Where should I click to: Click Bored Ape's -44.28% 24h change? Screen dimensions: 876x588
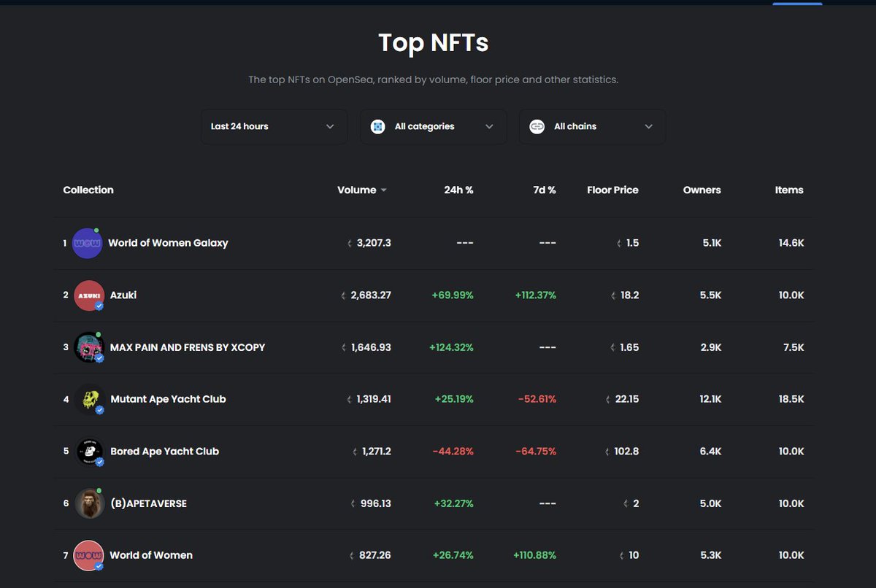pos(453,452)
